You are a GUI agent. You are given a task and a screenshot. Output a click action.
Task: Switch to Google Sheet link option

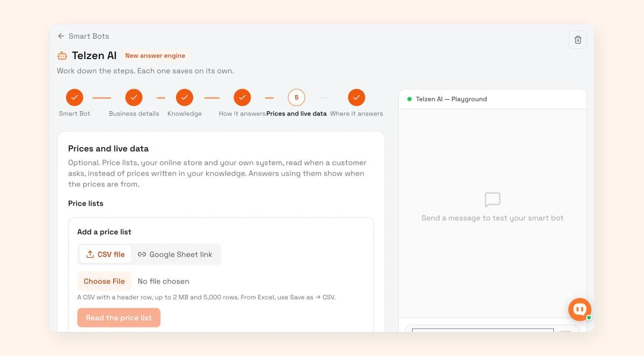[x=175, y=255]
